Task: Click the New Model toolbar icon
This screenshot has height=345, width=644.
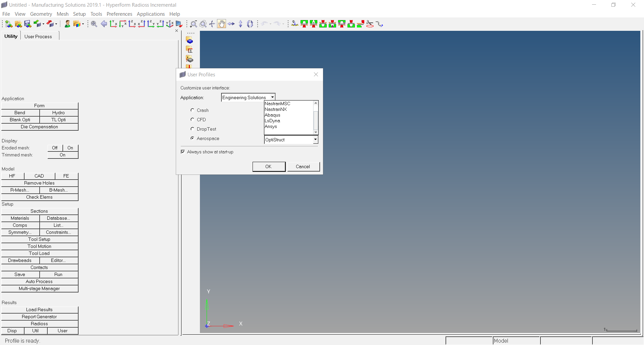Action: point(9,24)
